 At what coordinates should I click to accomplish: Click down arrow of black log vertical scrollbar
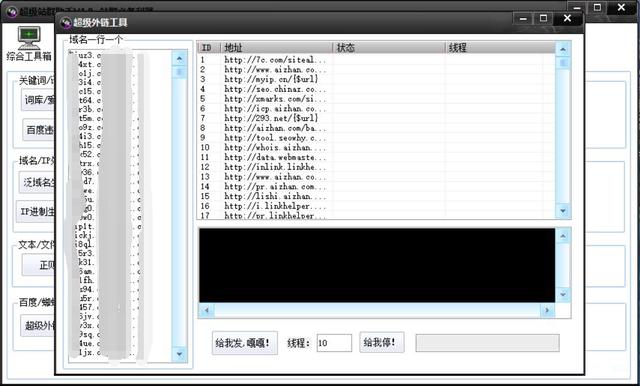563,294
